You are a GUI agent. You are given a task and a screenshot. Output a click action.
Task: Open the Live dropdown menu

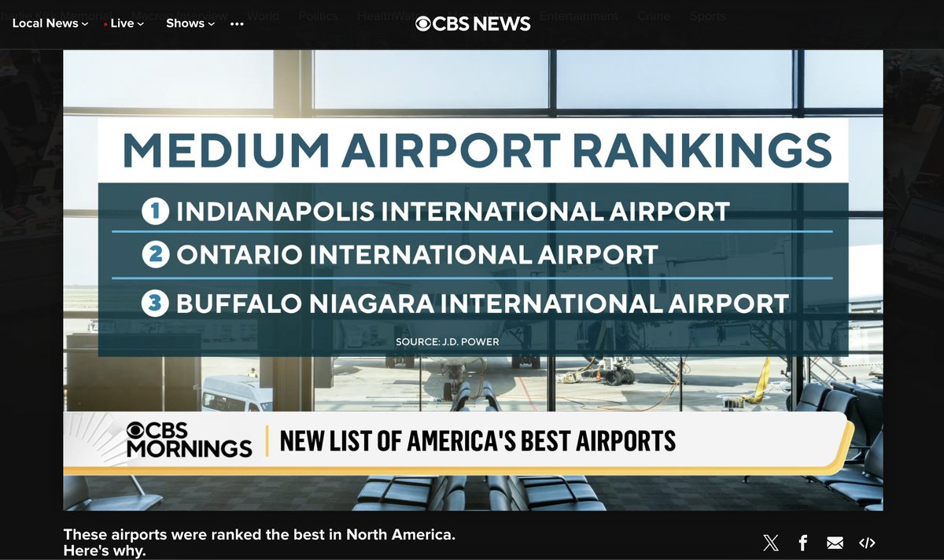coord(124,23)
